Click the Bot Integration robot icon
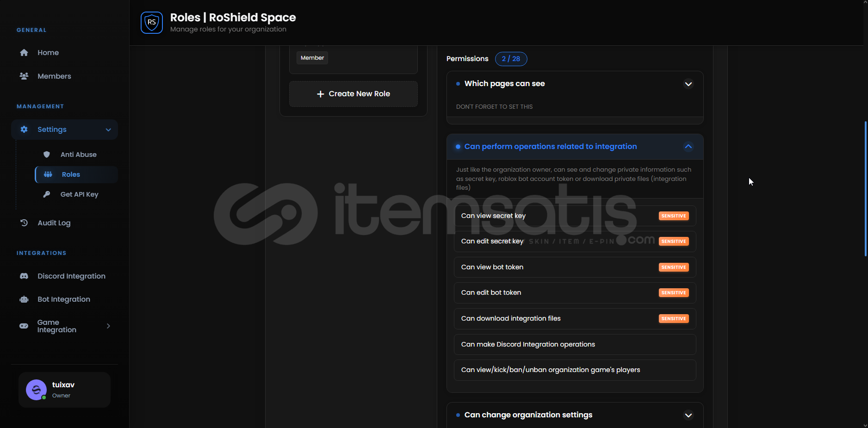This screenshot has width=868, height=428. click(24, 299)
